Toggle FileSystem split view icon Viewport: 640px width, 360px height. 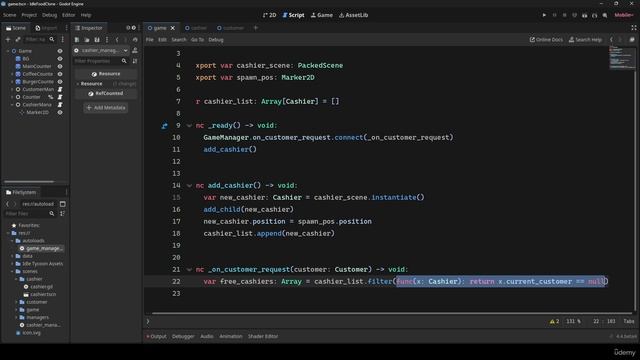pyautogui.click(x=62, y=204)
